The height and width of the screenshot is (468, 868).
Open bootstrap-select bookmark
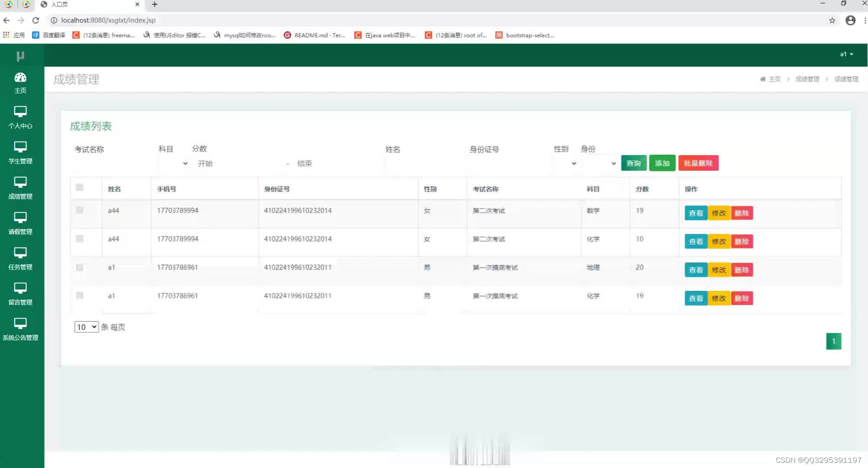(x=525, y=35)
